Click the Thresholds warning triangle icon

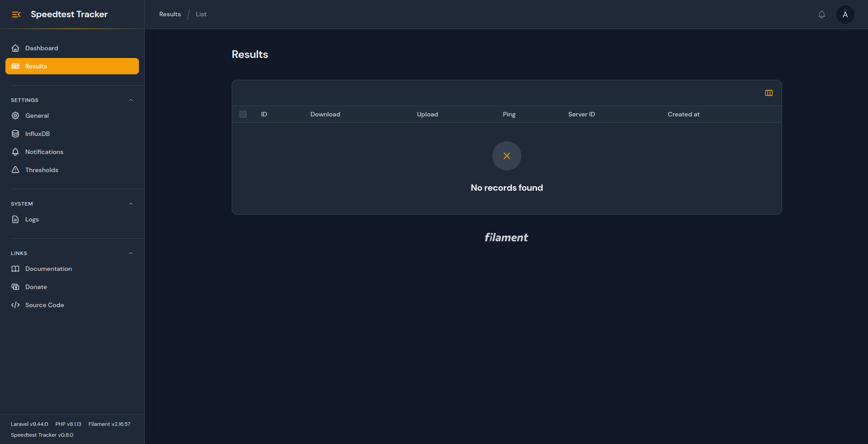coord(15,170)
